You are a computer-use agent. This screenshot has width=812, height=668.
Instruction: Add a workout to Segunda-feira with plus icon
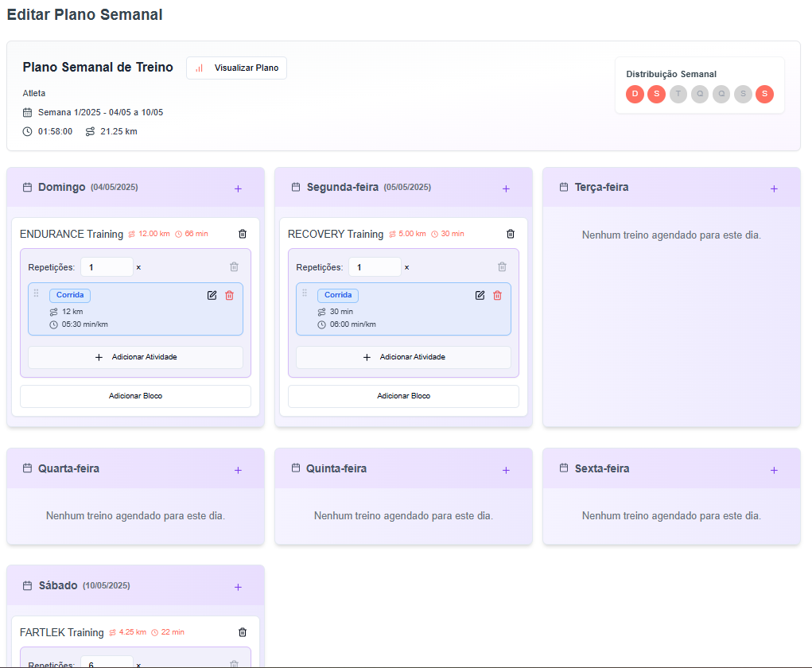tap(506, 189)
